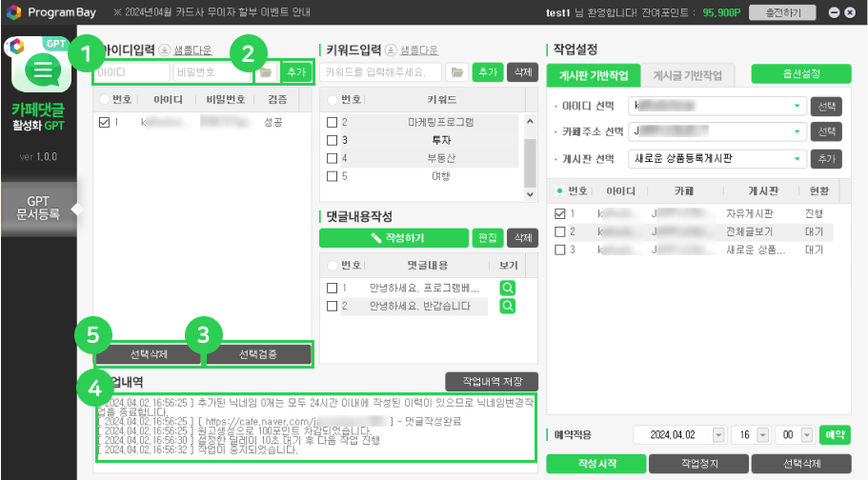
Task: Click the ProgramBay logo in title bar
Action: [13, 12]
